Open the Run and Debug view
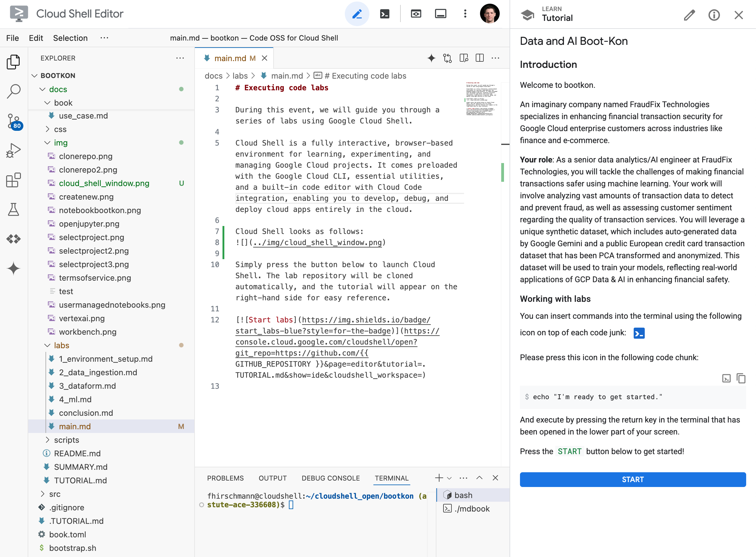The width and height of the screenshot is (756, 557). (14, 150)
